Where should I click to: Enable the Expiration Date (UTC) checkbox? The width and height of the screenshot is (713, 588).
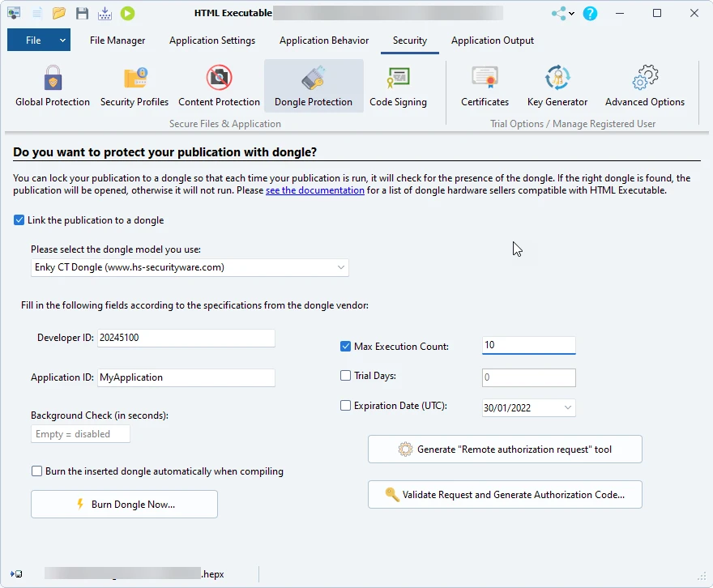[346, 407]
